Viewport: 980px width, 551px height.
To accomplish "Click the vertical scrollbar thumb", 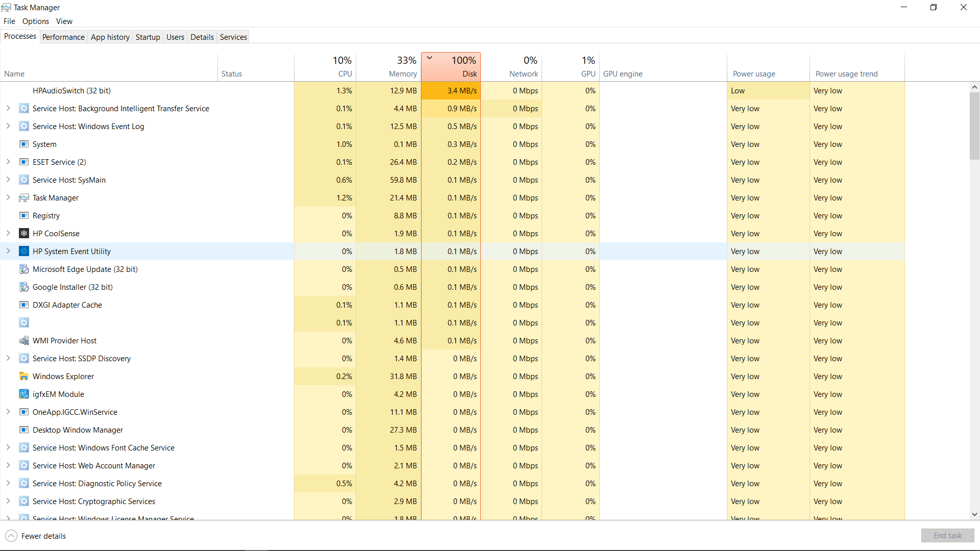I will pyautogui.click(x=975, y=126).
